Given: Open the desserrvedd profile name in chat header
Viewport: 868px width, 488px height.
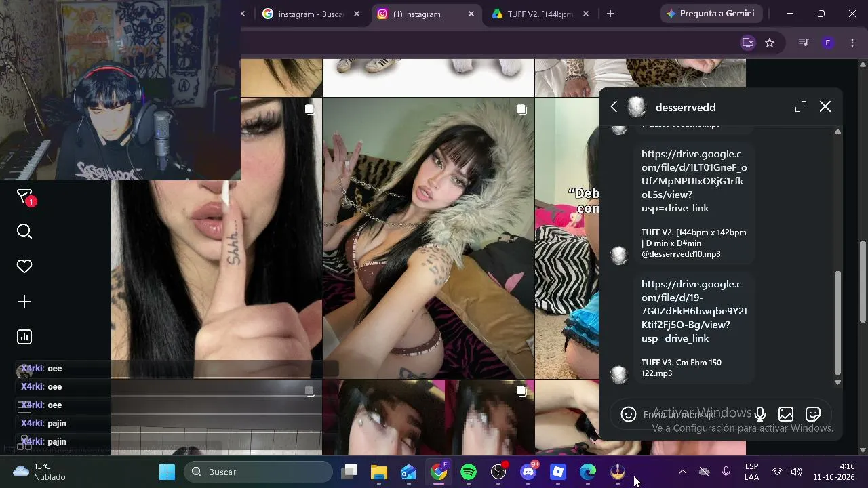Looking at the screenshot, I should click(686, 107).
